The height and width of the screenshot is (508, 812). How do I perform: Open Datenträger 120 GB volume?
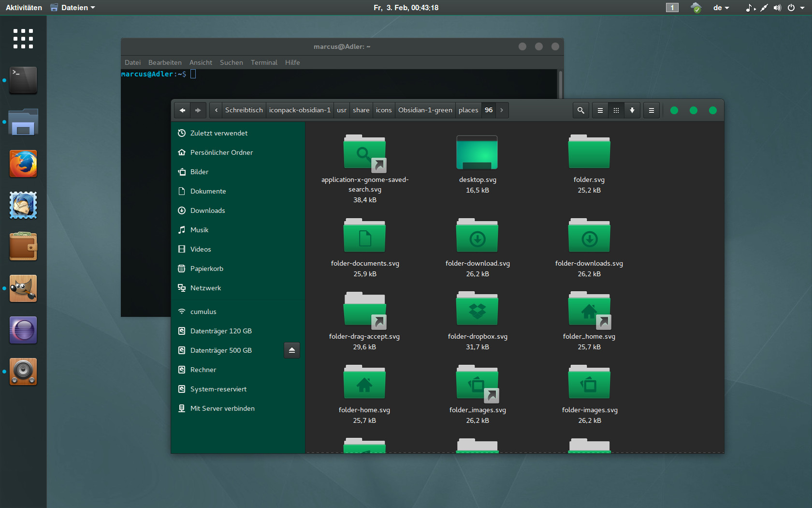click(x=238, y=331)
